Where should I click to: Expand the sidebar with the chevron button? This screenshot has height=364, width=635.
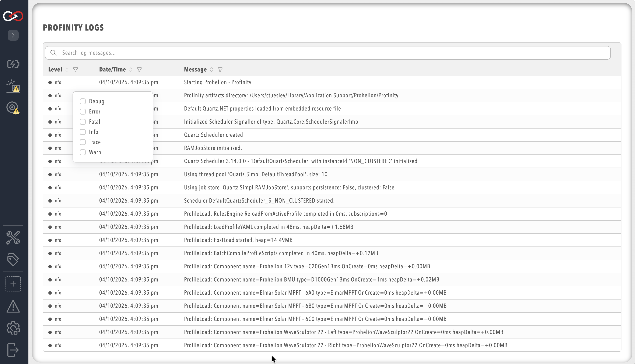tap(13, 35)
